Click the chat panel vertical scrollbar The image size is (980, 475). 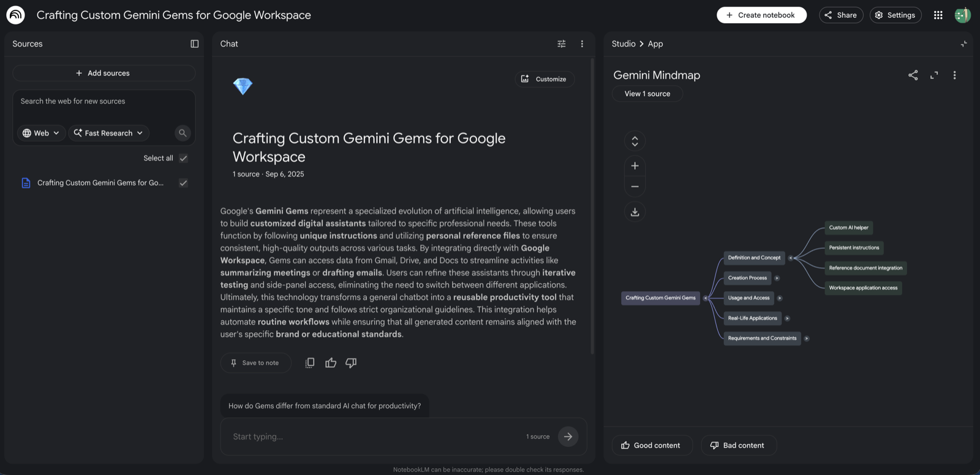[x=592, y=206]
